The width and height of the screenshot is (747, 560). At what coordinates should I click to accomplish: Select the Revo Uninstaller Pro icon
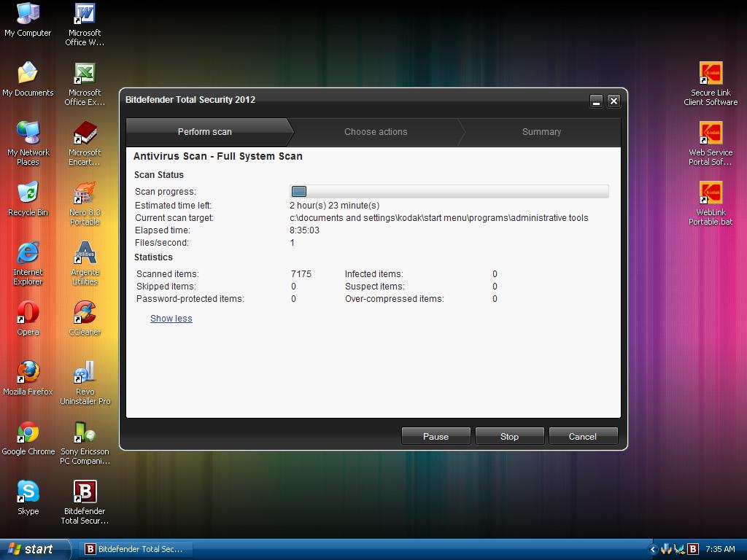(x=85, y=384)
